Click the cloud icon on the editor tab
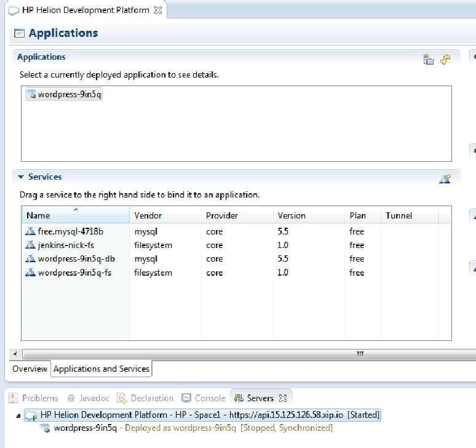 pyautogui.click(x=14, y=10)
